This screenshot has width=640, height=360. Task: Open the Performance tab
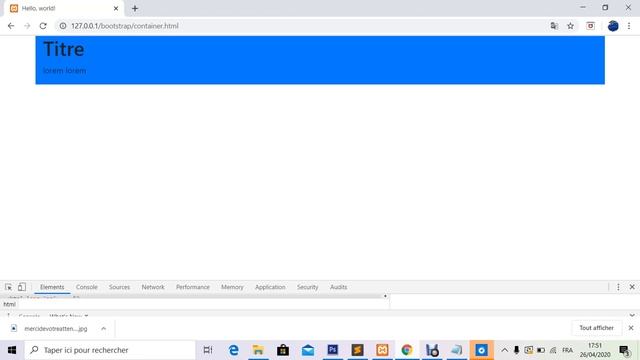[193, 287]
